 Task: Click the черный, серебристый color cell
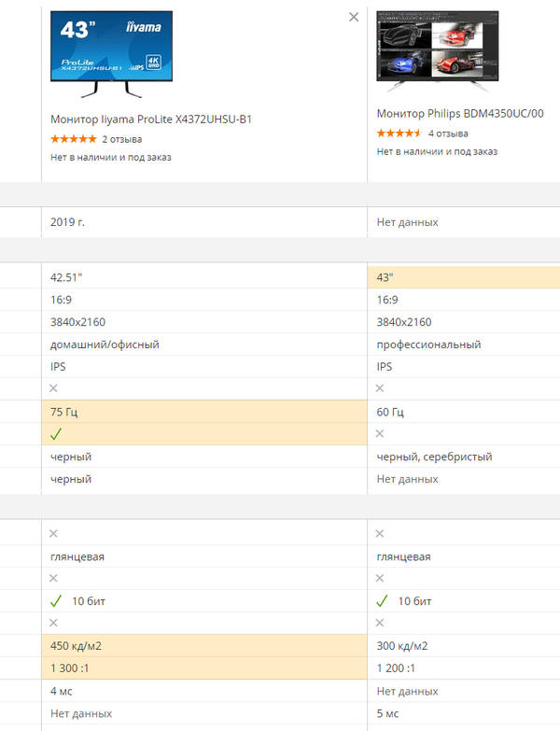tap(434, 457)
